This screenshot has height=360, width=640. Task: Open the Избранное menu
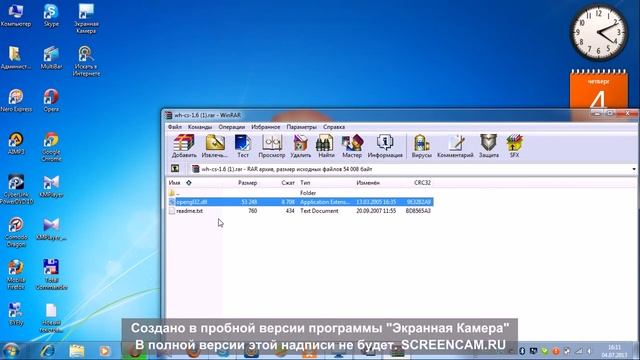266,127
